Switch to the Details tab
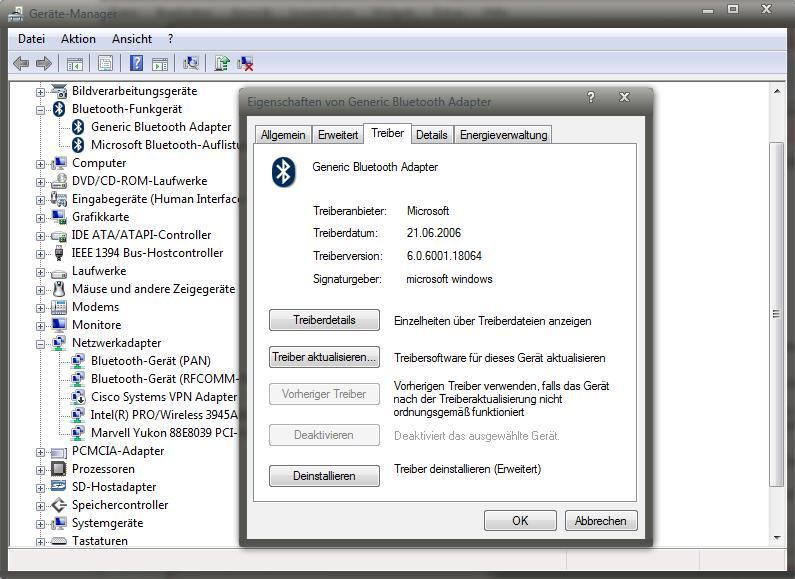Screen dimensions: 795x579 pyautogui.click(x=431, y=135)
